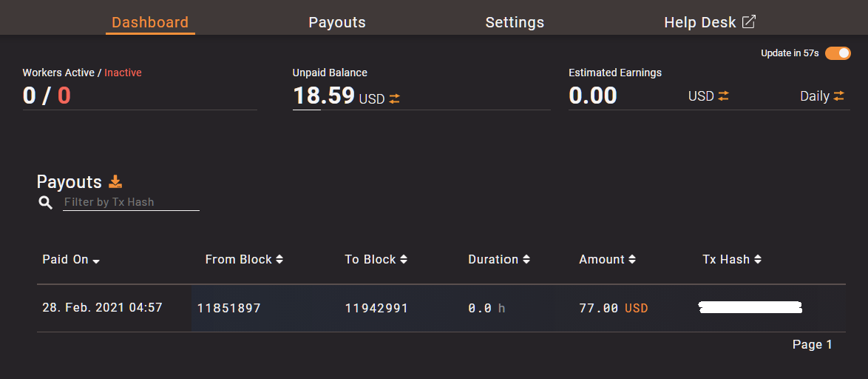Screen dimensions: 868x379
Task: Open the Help Desk link
Action: pos(699,22)
